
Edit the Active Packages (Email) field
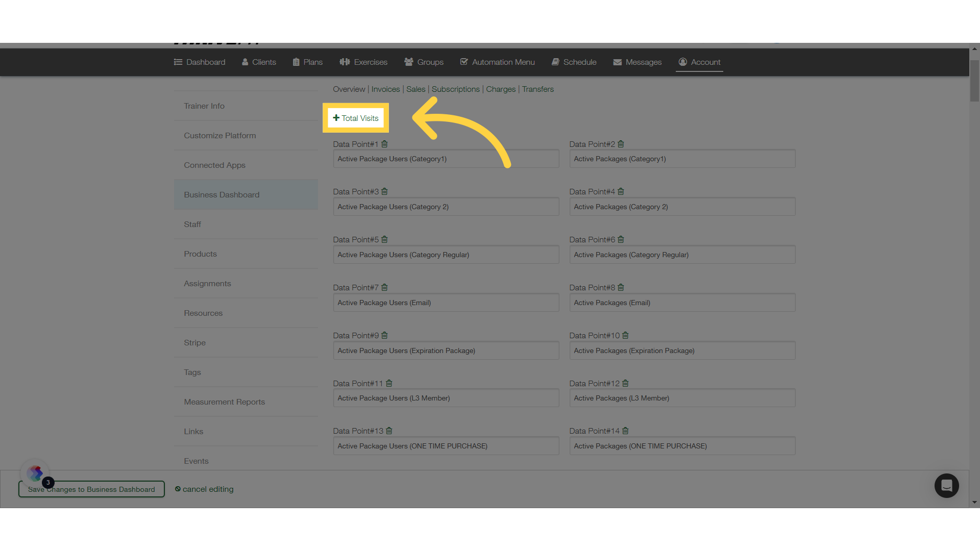tap(682, 302)
